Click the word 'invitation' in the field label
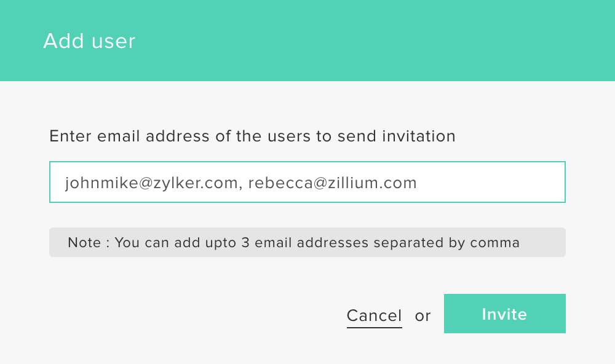 click(x=418, y=136)
